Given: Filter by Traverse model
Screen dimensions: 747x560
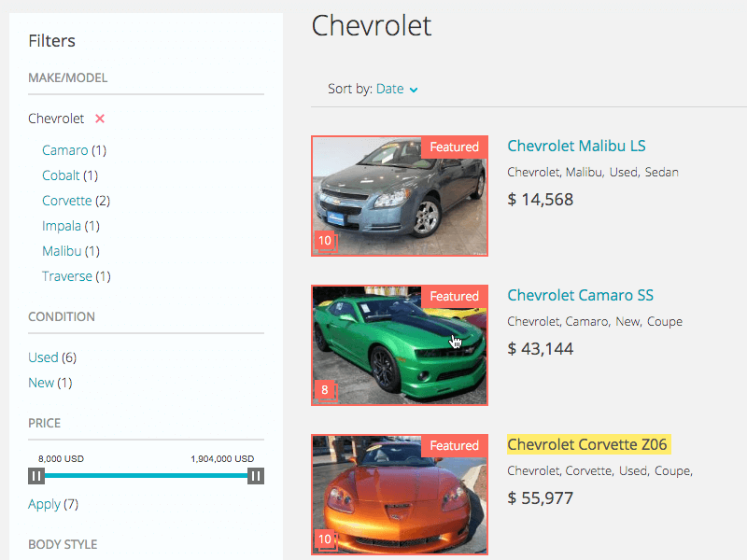Looking at the screenshot, I should [x=66, y=276].
